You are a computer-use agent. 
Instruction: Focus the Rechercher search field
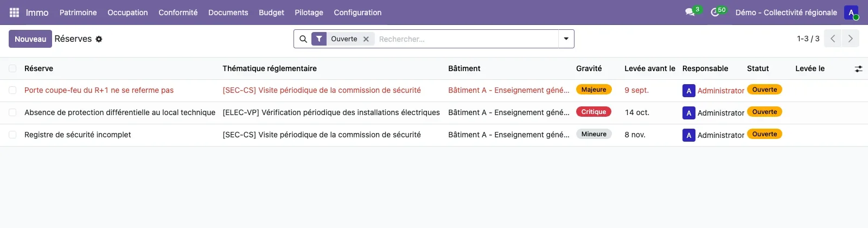pos(467,39)
